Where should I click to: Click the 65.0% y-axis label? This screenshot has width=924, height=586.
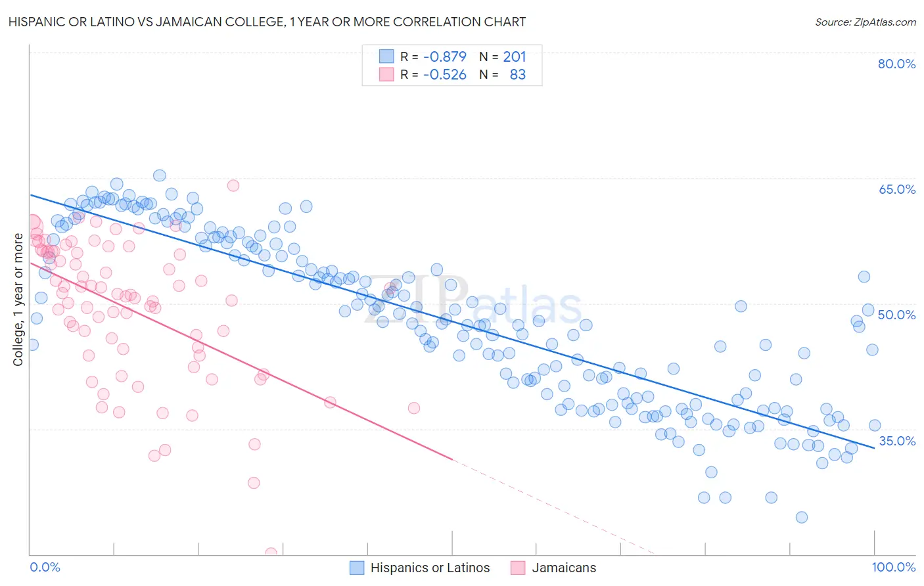[x=896, y=189]
